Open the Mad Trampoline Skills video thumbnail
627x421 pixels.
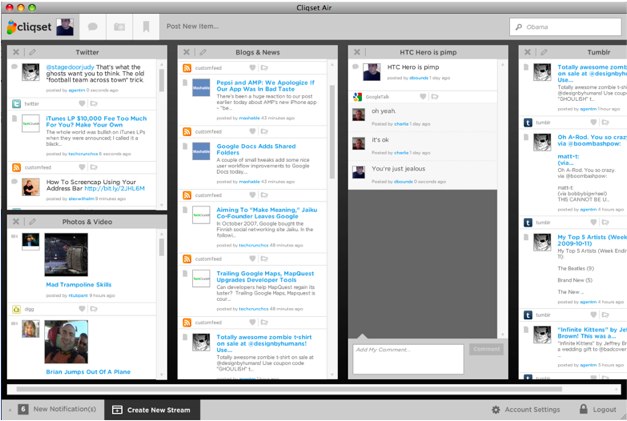click(x=66, y=255)
